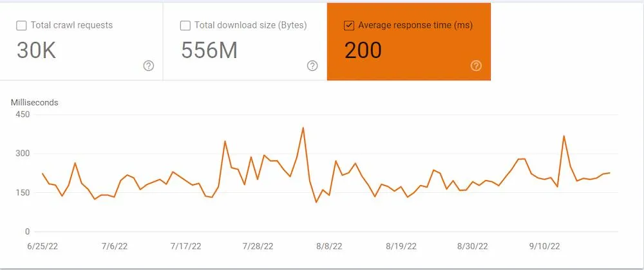Image resolution: width=644 pixels, height=270 pixels.
Task: Click the 200 average response value
Action: point(363,50)
